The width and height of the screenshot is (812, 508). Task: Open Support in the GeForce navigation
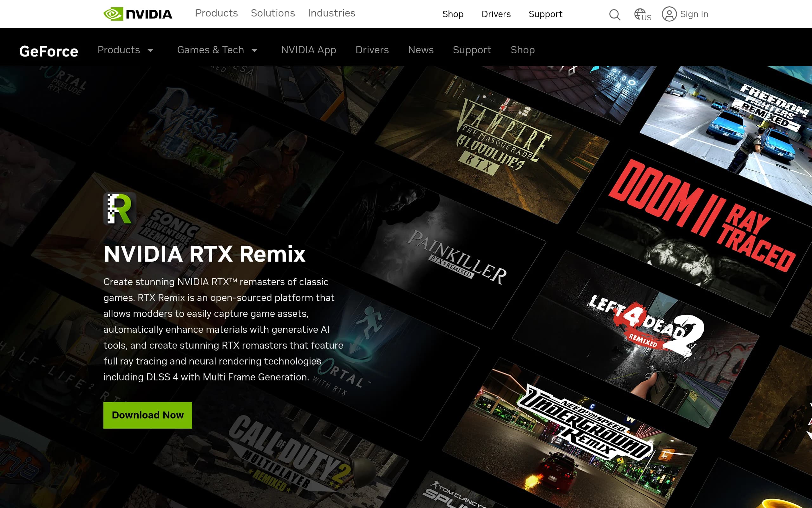click(472, 50)
